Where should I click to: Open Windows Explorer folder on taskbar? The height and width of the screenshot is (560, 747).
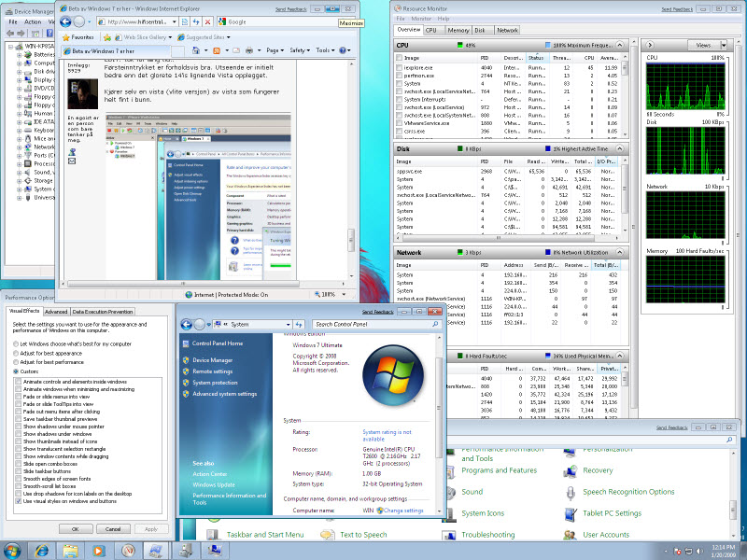[x=70, y=551]
